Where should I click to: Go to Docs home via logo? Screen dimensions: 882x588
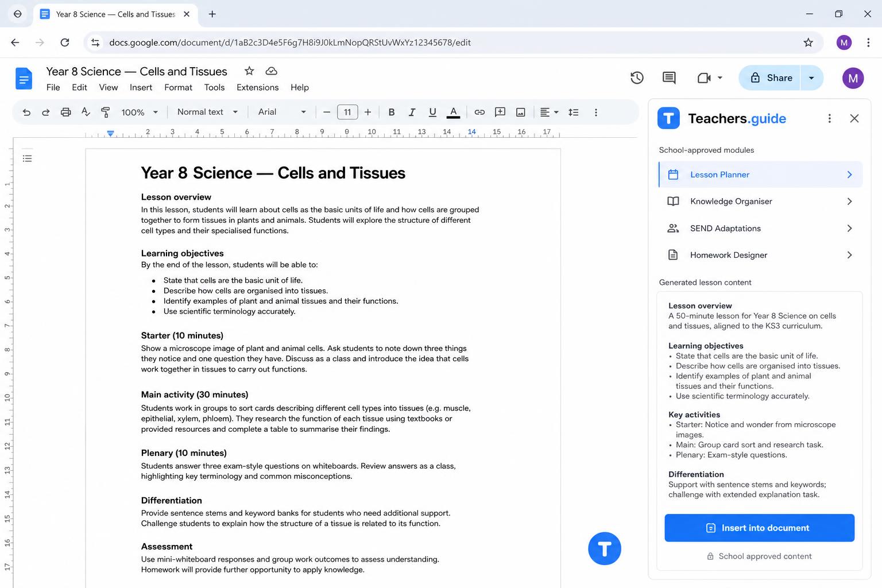[x=24, y=79]
